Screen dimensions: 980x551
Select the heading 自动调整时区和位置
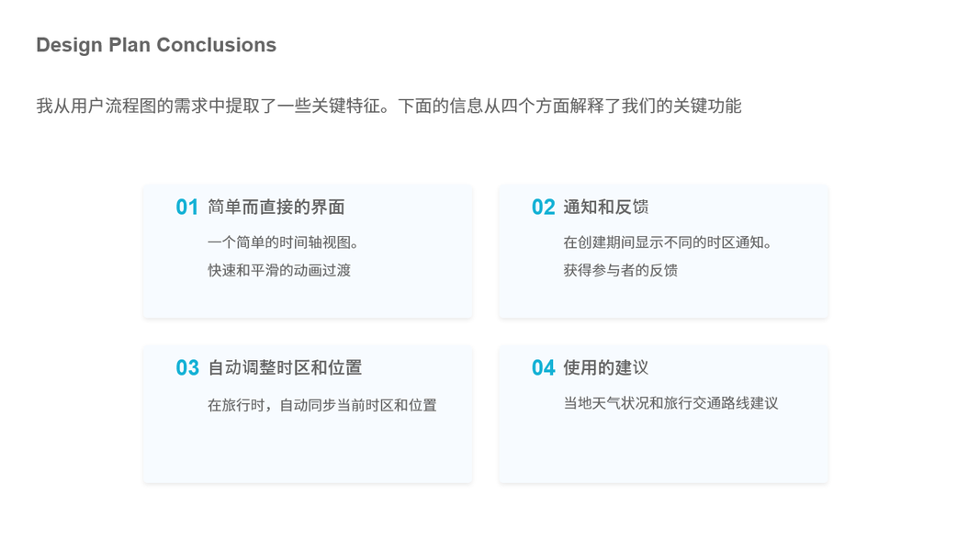285,368
